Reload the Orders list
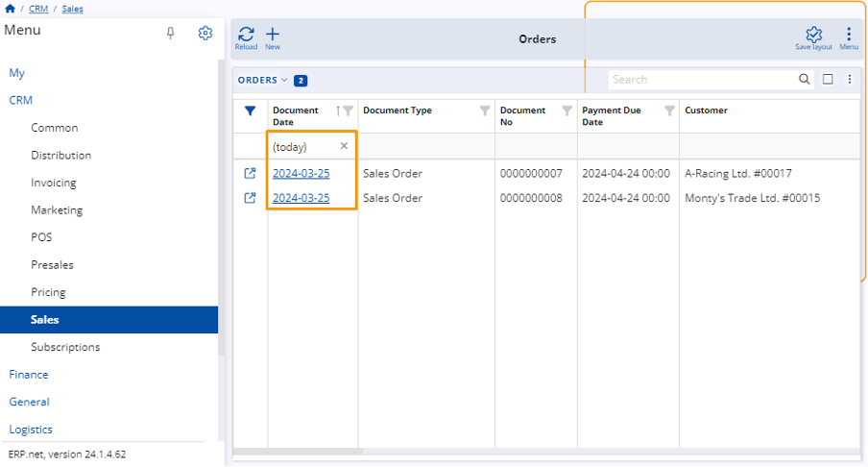Viewport: 868px width, 467px height. pyautogui.click(x=246, y=38)
